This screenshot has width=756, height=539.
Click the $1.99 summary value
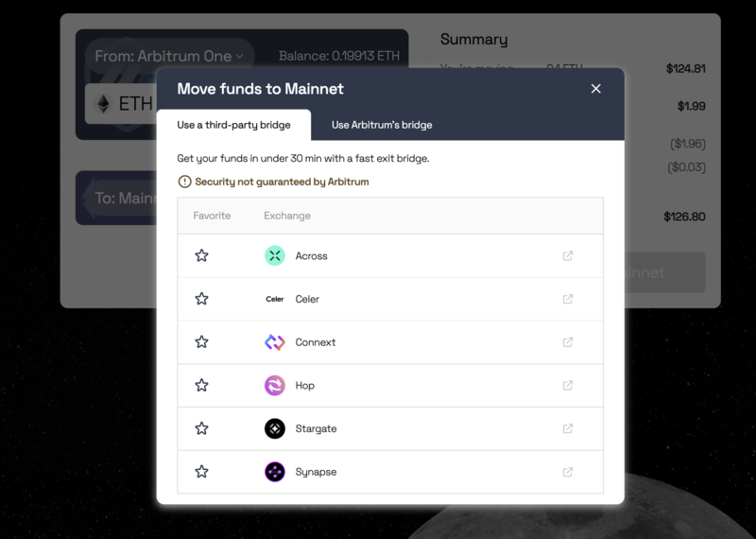point(692,106)
